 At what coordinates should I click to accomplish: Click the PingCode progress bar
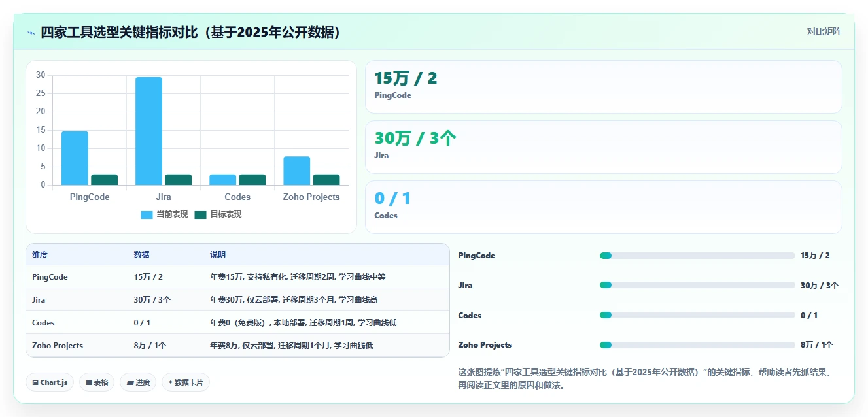pos(697,256)
